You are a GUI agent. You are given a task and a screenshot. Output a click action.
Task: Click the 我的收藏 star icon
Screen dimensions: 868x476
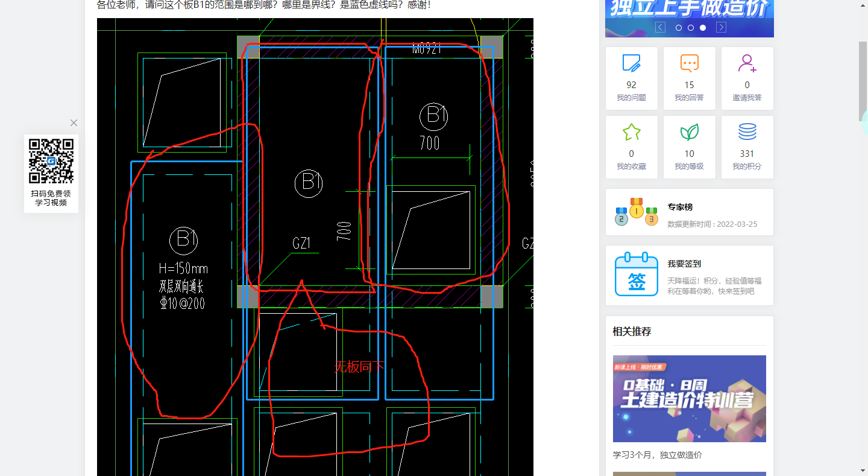point(631,132)
